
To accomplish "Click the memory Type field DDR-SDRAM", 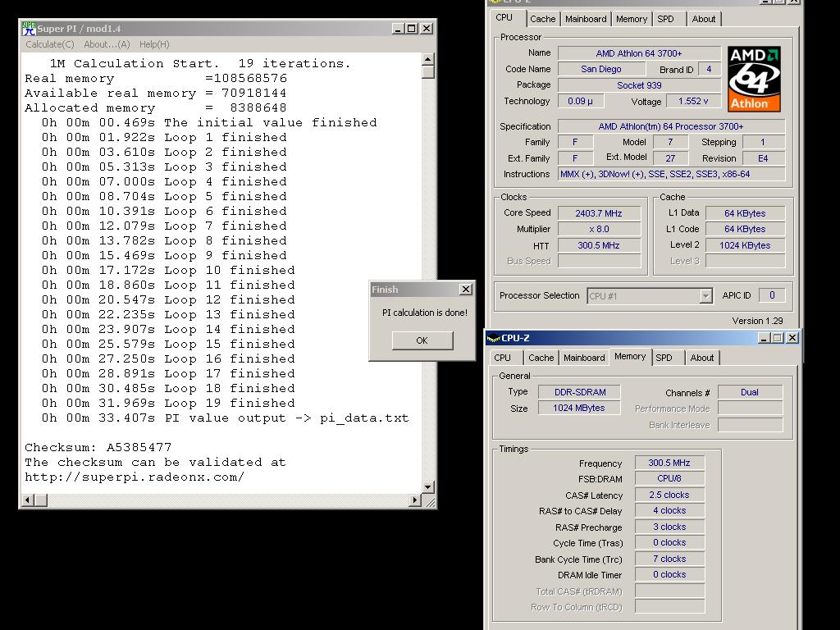I will point(580,392).
